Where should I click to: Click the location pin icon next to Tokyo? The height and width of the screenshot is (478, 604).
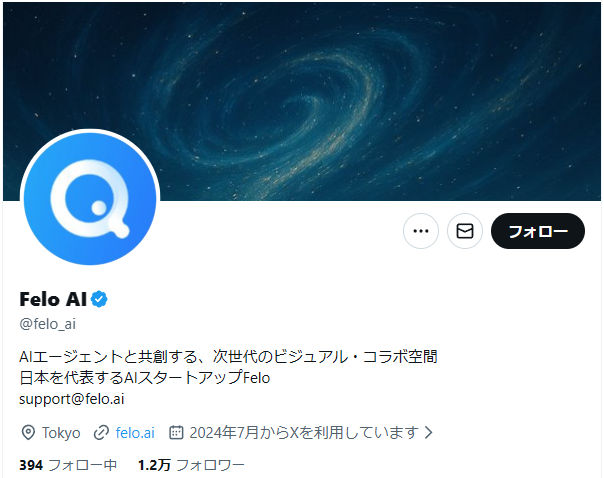point(28,433)
